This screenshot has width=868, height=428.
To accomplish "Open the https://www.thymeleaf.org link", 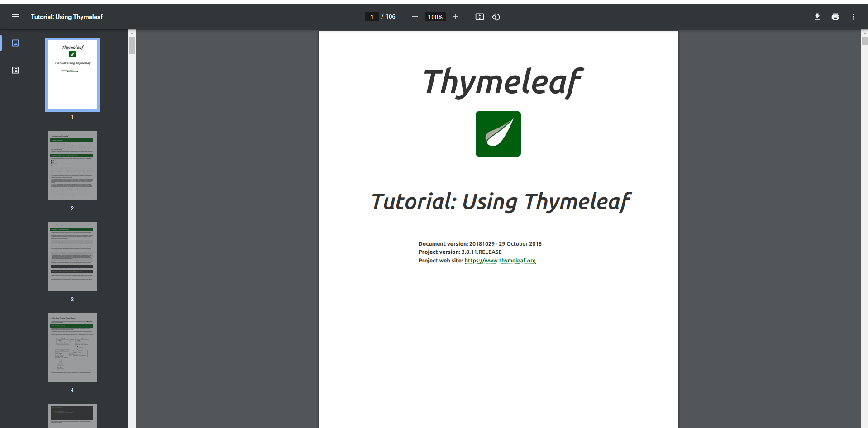I will 500,261.
